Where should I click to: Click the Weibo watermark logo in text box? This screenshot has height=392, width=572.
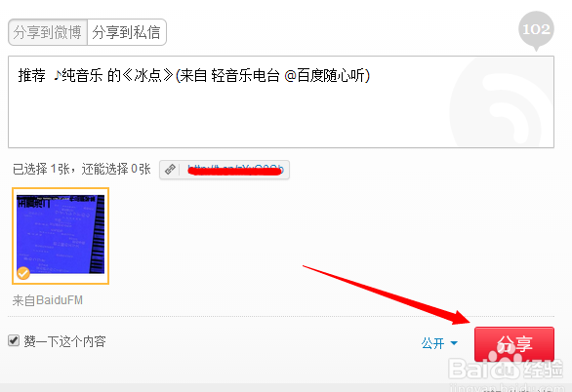496,103
